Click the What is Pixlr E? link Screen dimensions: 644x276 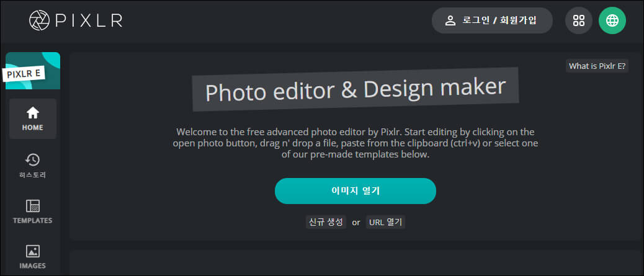pos(597,66)
